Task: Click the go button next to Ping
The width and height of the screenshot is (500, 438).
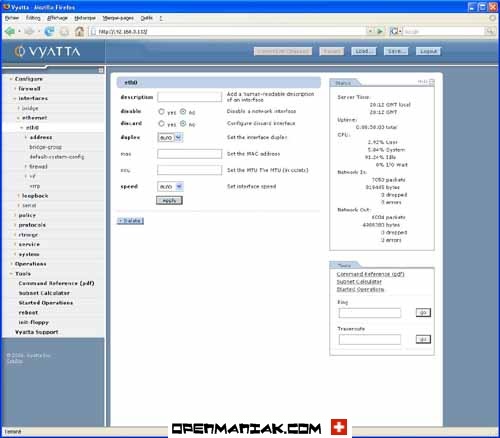Action: tap(423, 313)
